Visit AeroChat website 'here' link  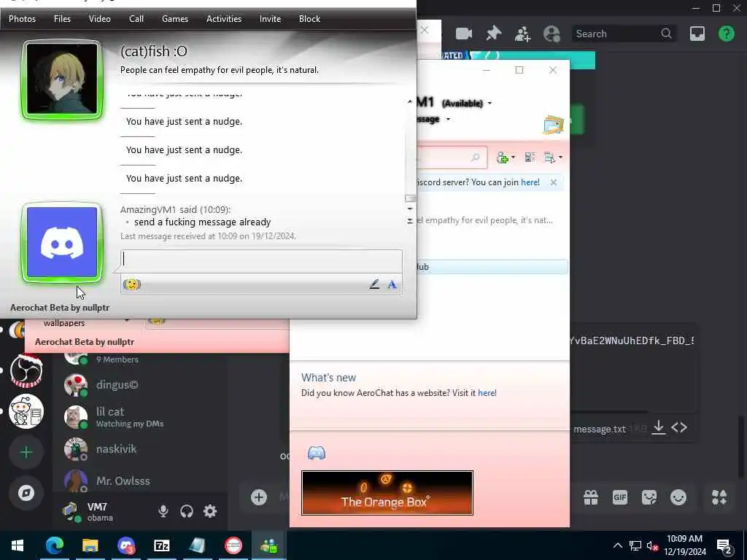click(x=487, y=393)
